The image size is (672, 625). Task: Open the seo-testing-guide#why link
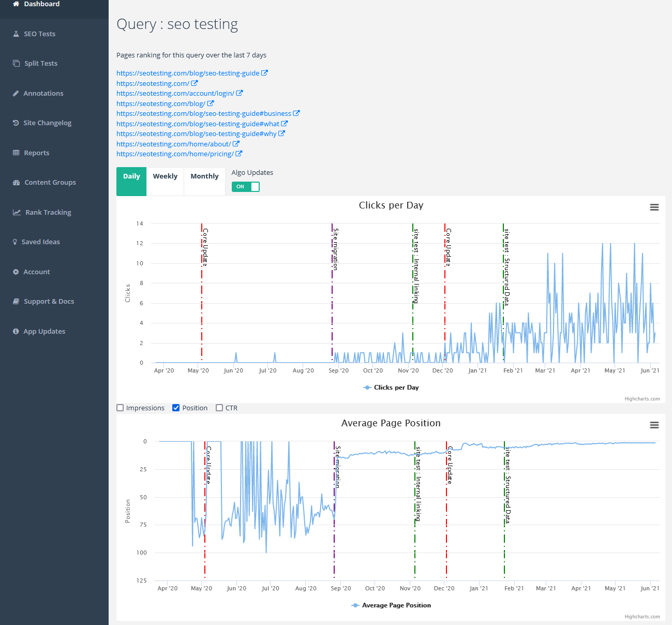(197, 133)
